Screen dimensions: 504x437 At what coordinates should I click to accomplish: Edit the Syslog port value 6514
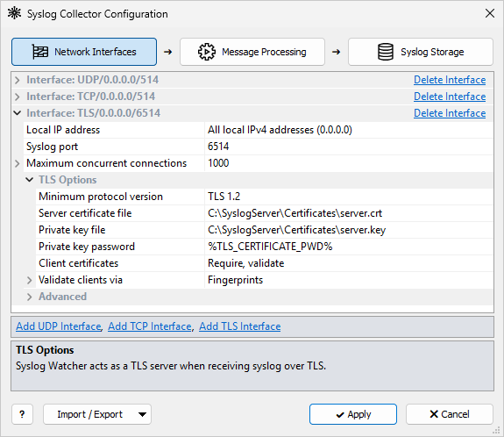349,147
